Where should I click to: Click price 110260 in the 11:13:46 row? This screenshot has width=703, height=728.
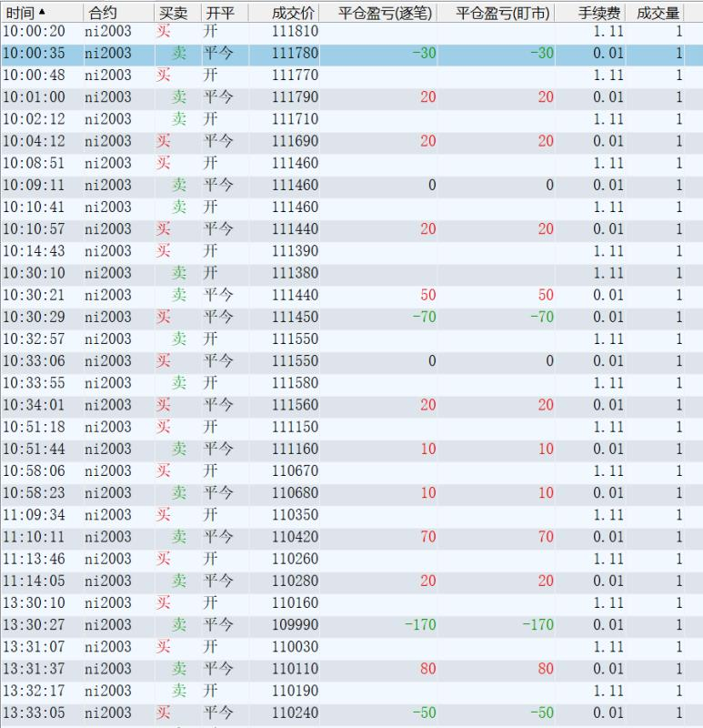(295, 559)
